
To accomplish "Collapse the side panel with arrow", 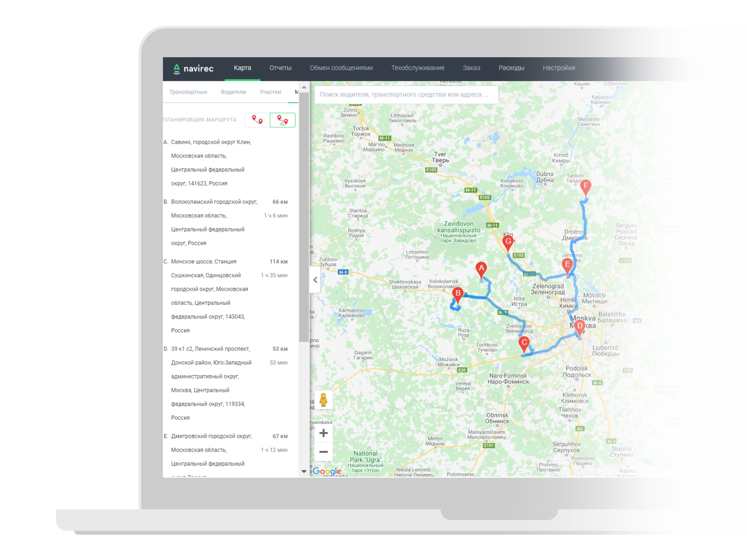I will pyautogui.click(x=315, y=280).
